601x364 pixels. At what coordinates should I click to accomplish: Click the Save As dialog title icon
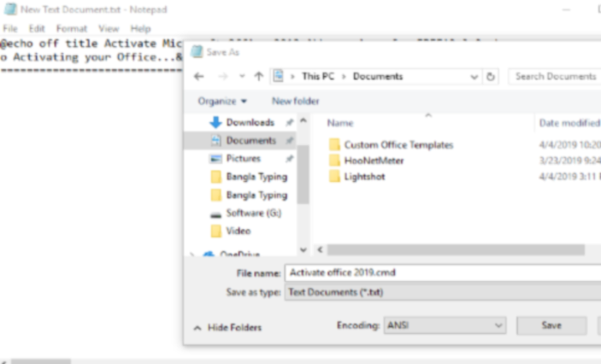click(x=197, y=52)
